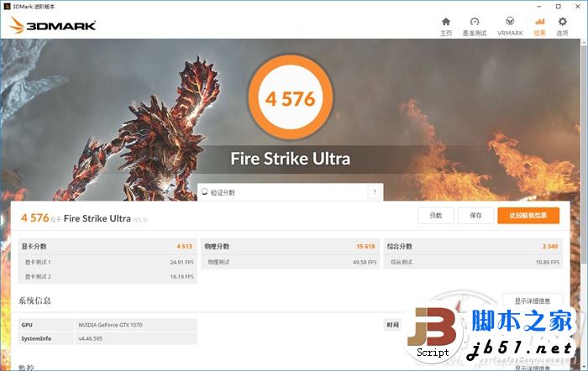Minimize the 3DMark window

(x=539, y=7)
